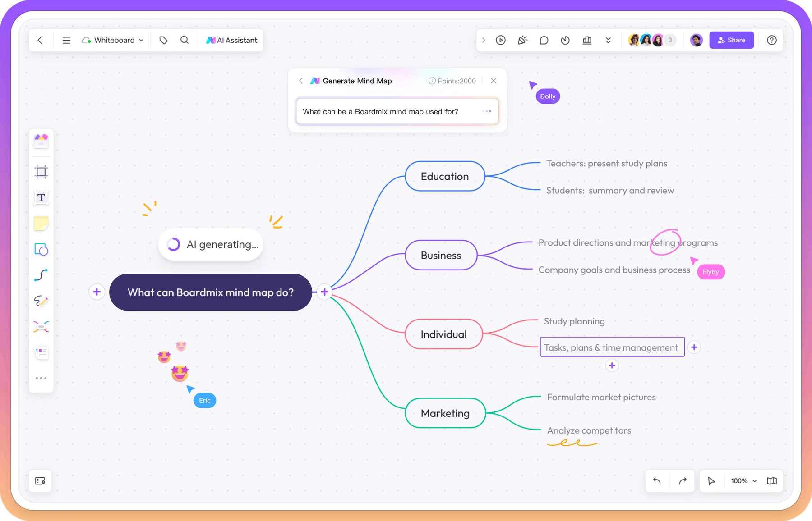Click the mind map prompt input field
812x521 pixels.
[x=397, y=111]
